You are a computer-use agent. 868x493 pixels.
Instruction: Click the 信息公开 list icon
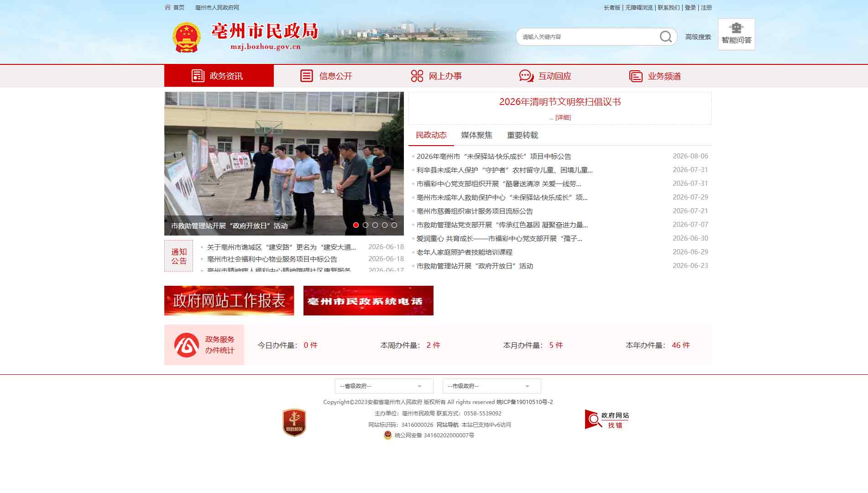307,76
